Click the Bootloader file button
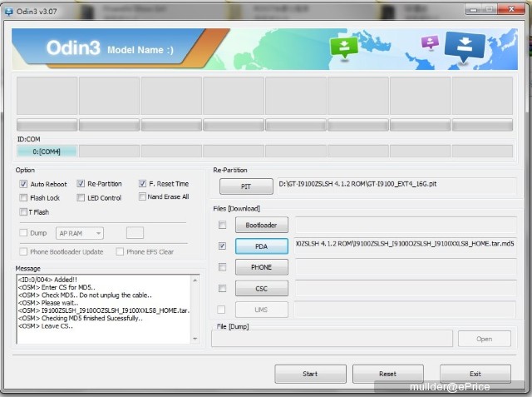The height and width of the screenshot is (397, 532). click(262, 225)
